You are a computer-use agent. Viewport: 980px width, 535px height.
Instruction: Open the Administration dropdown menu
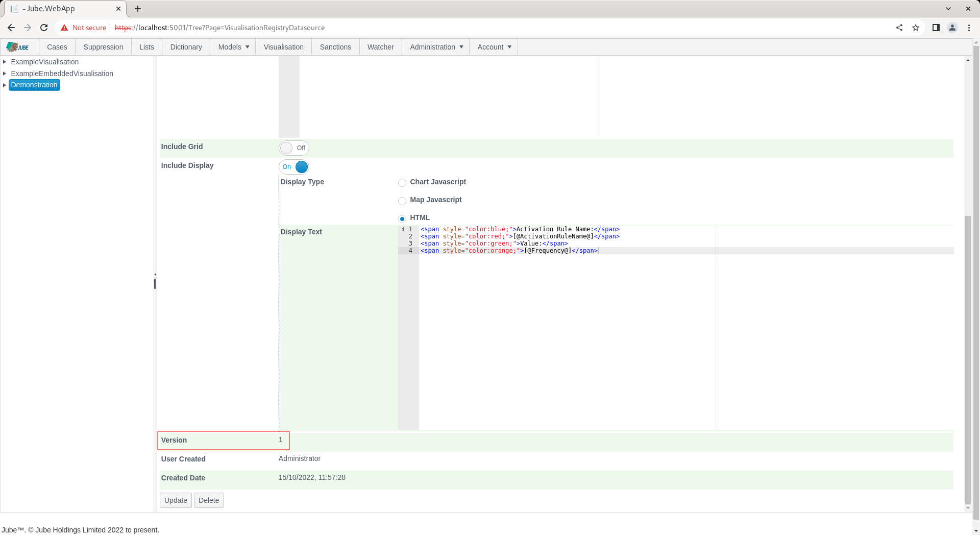(436, 47)
